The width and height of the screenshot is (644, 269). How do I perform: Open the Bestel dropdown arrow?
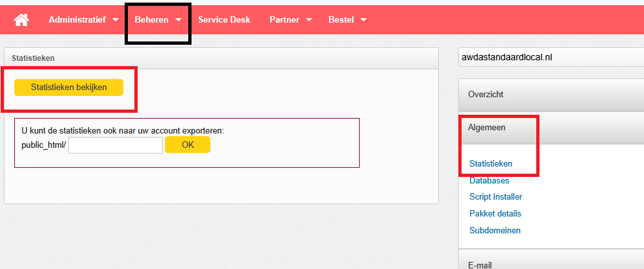coord(363,19)
